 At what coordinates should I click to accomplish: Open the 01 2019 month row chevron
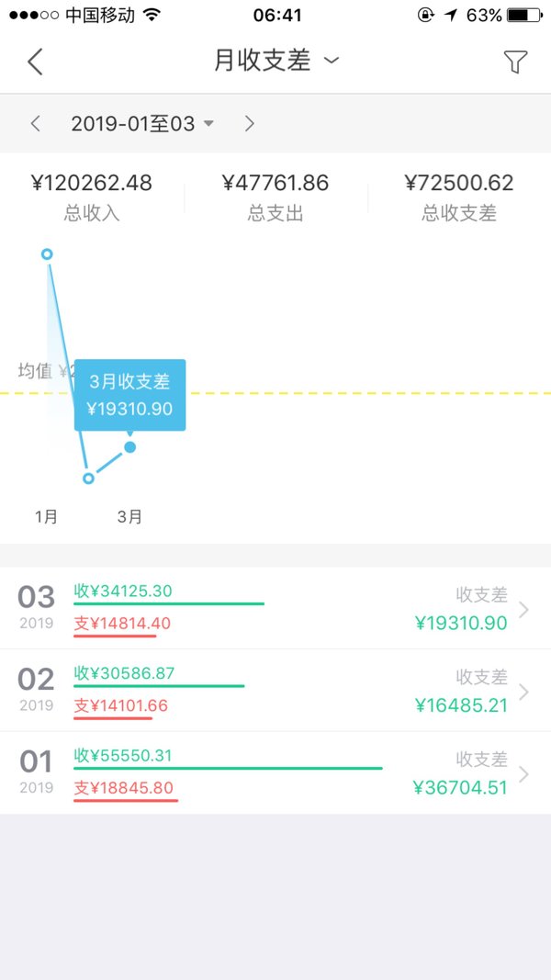pos(523,774)
